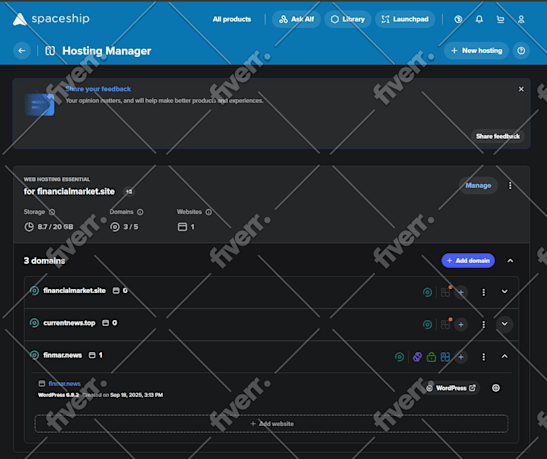Open the All products menu
547x459 pixels.
click(x=232, y=19)
